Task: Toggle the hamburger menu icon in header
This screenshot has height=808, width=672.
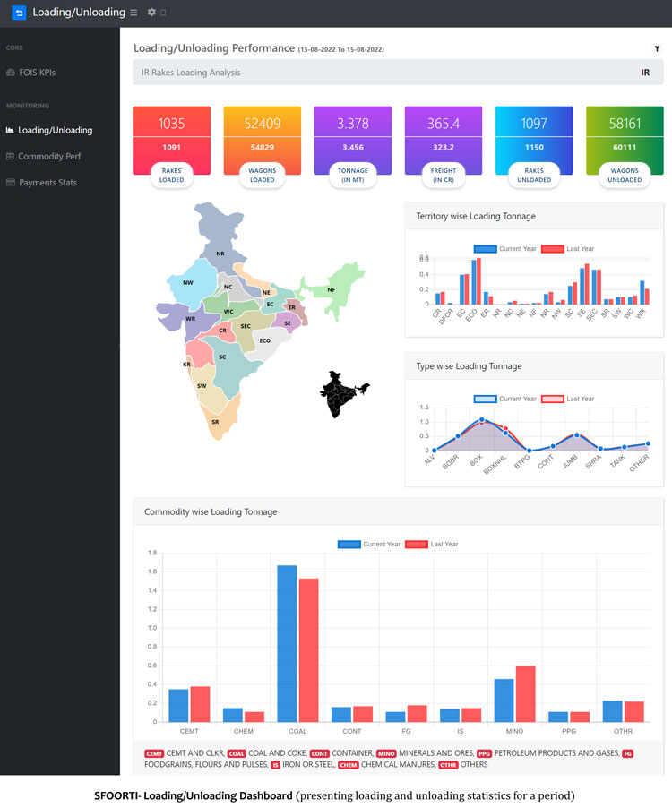Action: [134, 13]
